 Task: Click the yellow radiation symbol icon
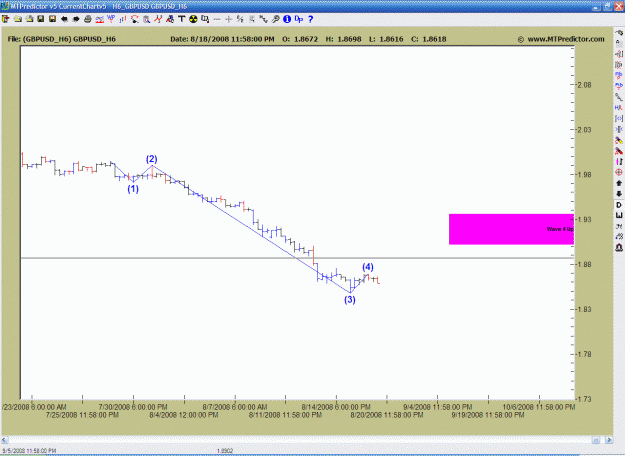coord(193,19)
